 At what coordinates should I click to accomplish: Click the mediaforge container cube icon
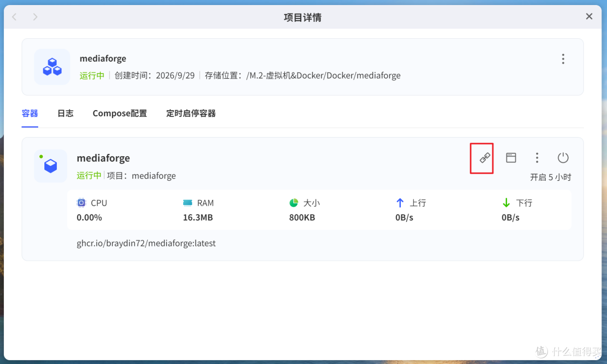[x=51, y=166]
